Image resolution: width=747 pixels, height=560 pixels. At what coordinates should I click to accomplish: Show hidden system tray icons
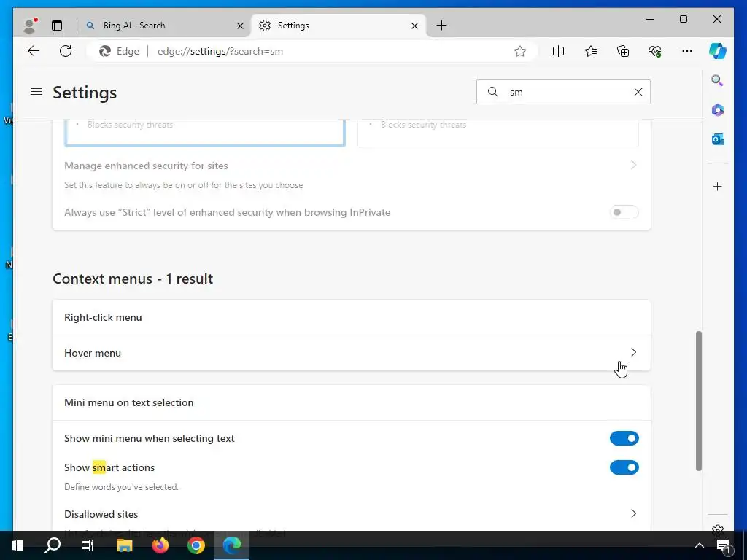point(699,545)
